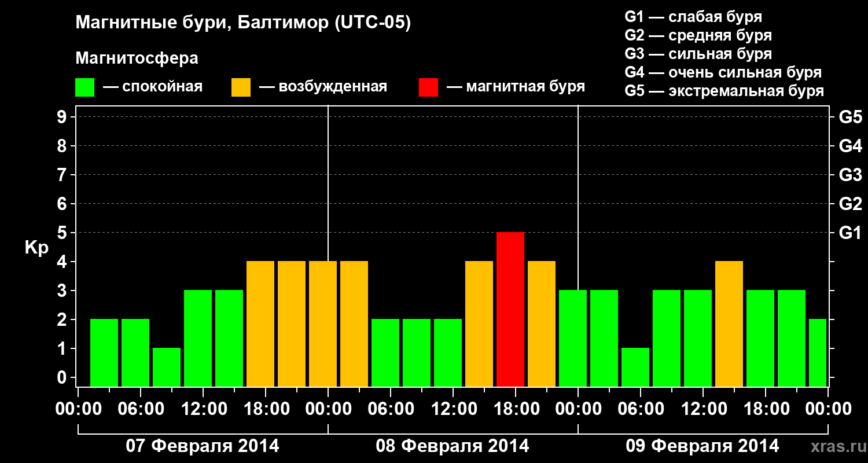Click the orange bar right before the red bar

(479, 324)
